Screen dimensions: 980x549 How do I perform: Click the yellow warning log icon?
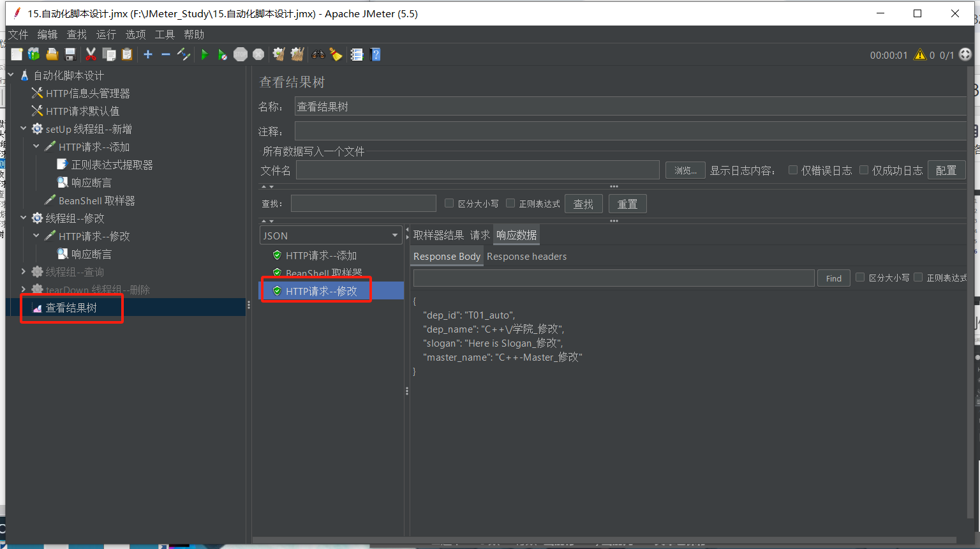tap(919, 55)
